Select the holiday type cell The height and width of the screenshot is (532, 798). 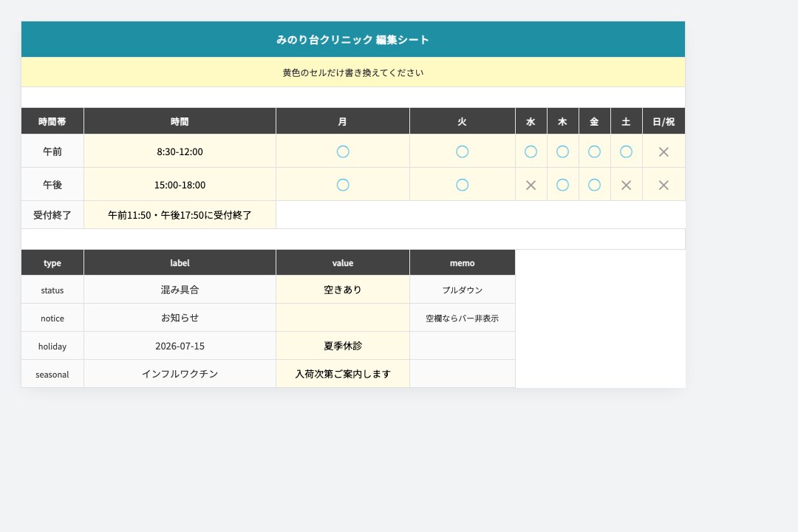click(x=52, y=346)
